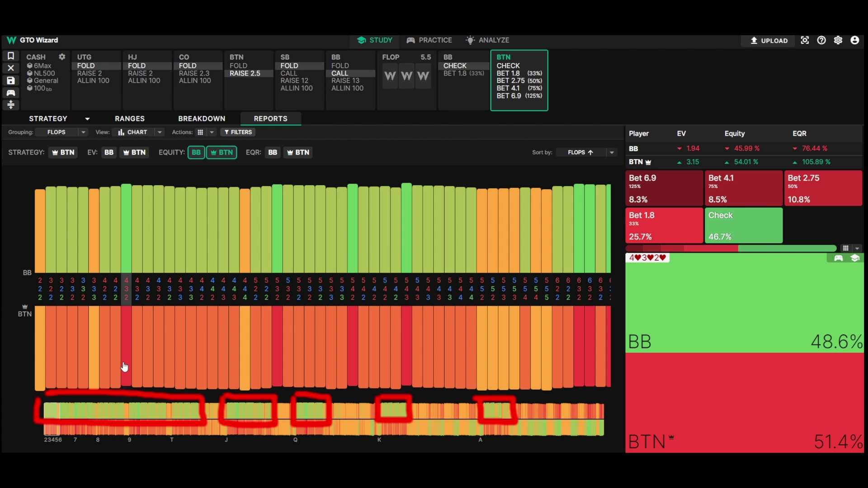This screenshot has height=488, width=868.
Task: Click the screenshot capture icon
Action: (805, 40)
